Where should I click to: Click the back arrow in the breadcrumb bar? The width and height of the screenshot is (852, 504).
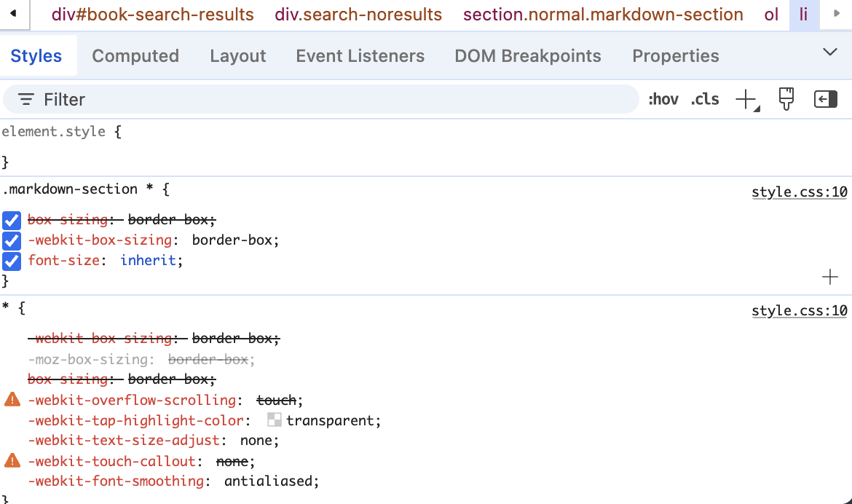point(14,15)
